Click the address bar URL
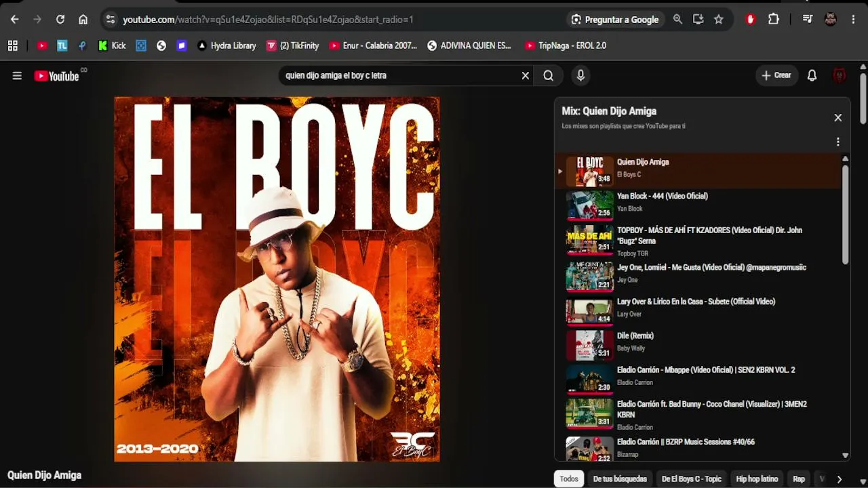Screen dimensions: 868x488 pyautogui.click(x=268, y=20)
